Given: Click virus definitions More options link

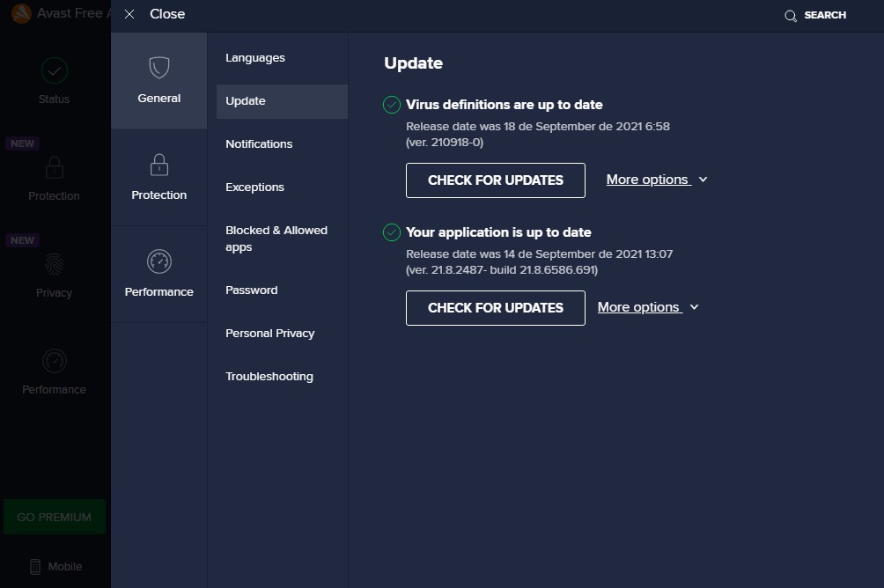Looking at the screenshot, I should [648, 180].
